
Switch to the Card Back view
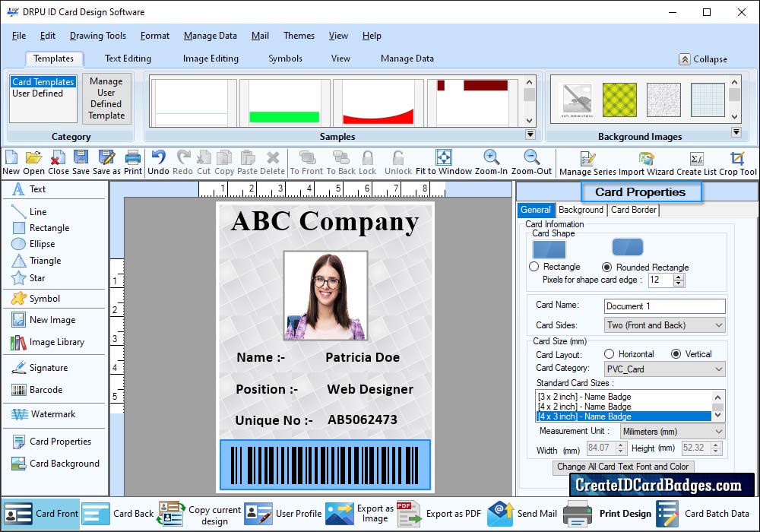tap(119, 514)
